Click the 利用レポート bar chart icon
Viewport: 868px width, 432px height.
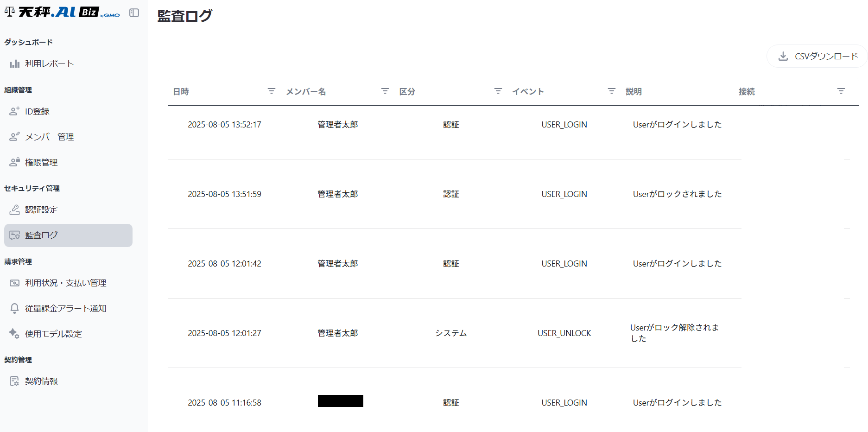[15, 64]
